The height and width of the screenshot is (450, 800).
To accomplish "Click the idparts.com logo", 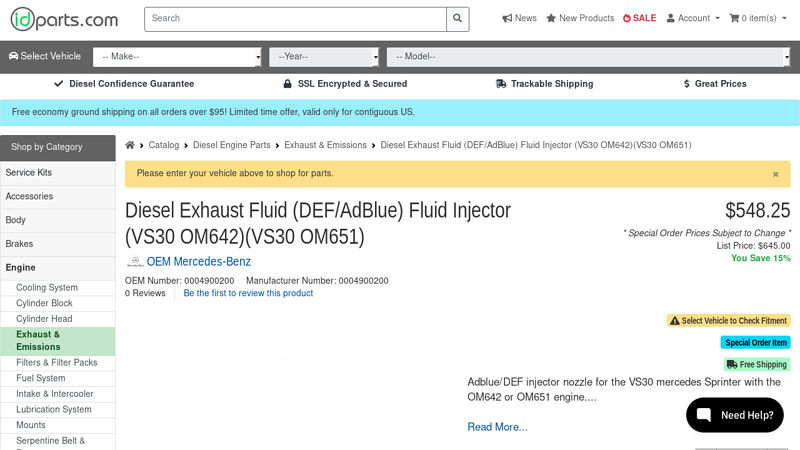I will pos(64,19).
